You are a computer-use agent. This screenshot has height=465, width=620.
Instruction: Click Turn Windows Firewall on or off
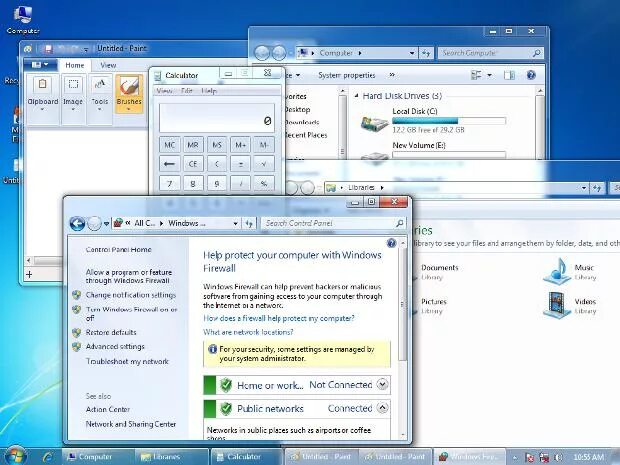coord(131,314)
